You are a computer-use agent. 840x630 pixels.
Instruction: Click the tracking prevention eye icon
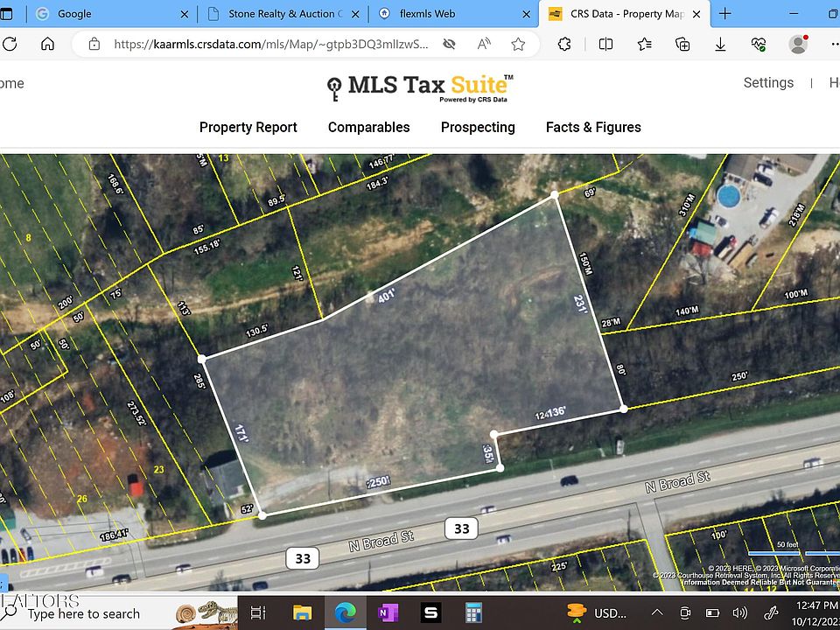(449, 44)
